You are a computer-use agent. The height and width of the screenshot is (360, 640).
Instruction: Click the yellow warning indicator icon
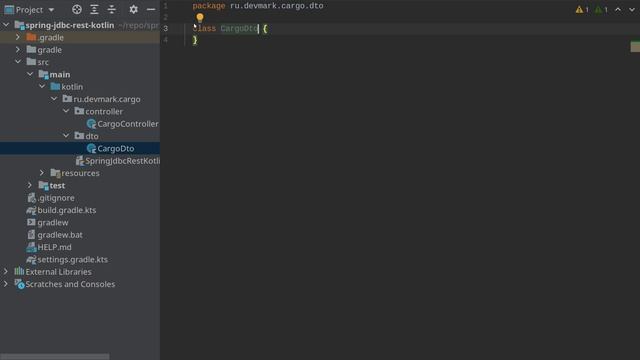coord(579,9)
